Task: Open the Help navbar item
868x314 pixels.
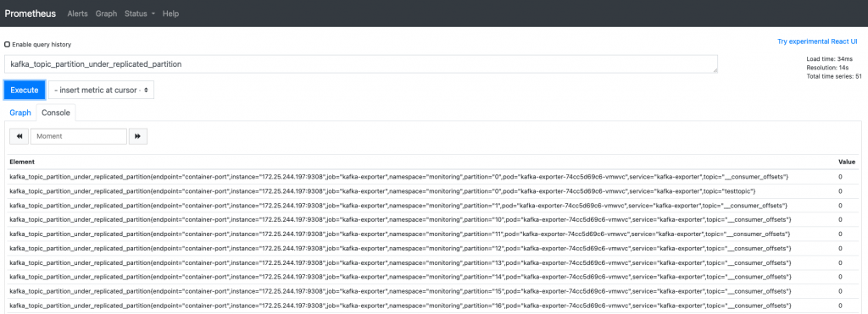Action: (170, 14)
